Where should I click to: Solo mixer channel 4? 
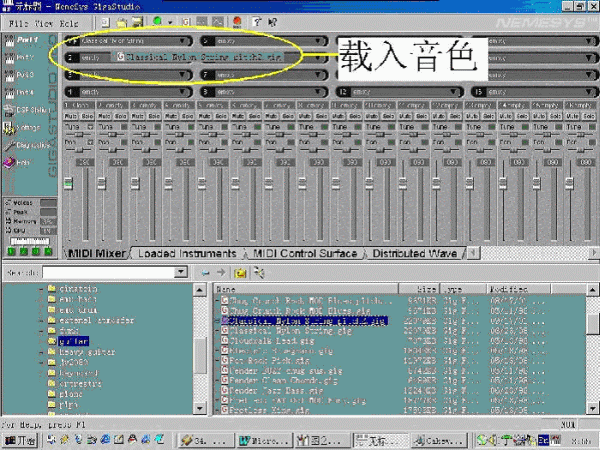tap(188, 116)
